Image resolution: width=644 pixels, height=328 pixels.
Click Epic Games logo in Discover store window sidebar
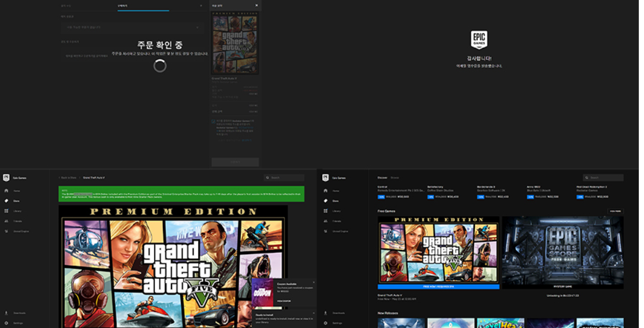click(x=326, y=178)
